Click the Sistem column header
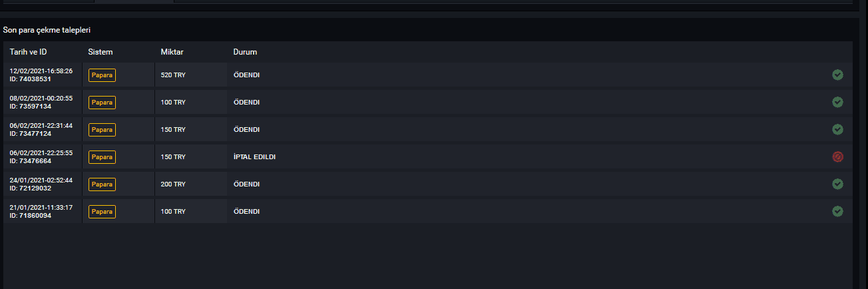Image resolution: width=868 pixels, height=289 pixels. [x=101, y=52]
